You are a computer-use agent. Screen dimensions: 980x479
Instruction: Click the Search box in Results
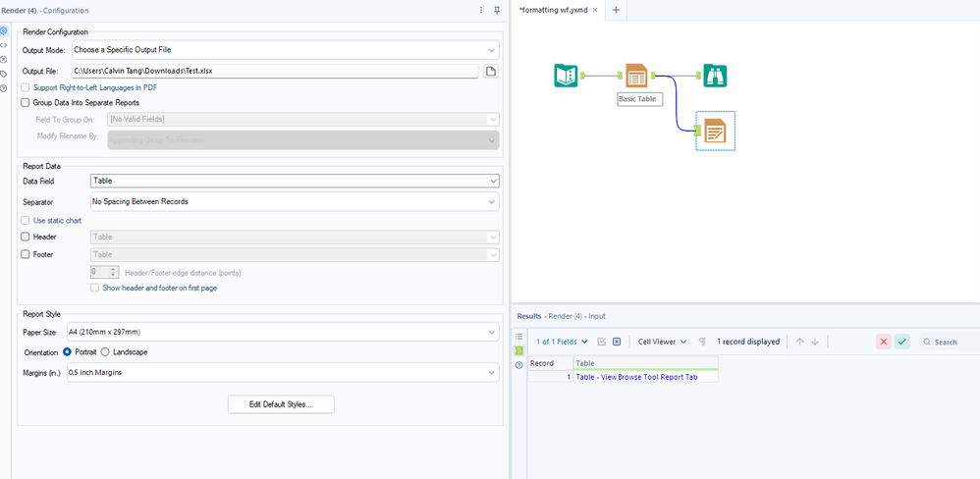[x=949, y=342]
